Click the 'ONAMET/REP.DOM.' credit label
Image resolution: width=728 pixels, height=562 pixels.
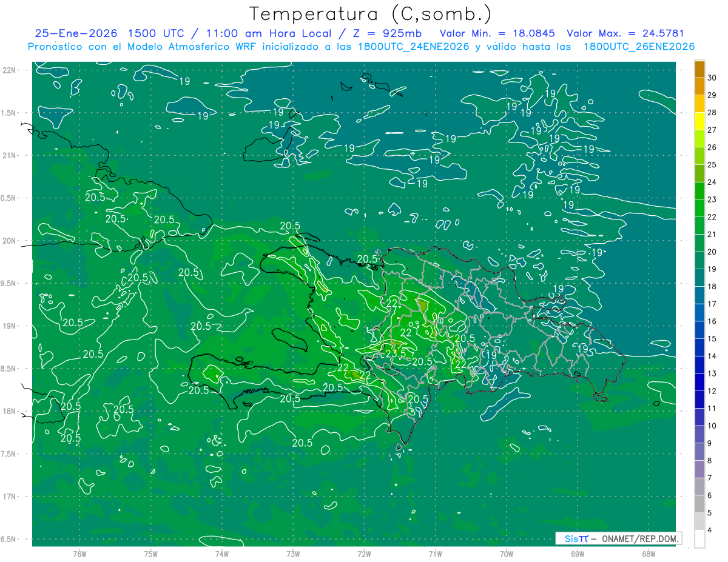(x=640, y=538)
